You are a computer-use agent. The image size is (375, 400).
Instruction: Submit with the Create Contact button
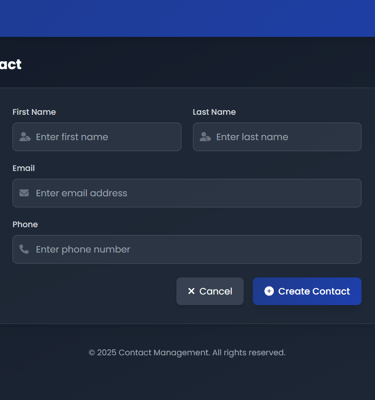(307, 291)
